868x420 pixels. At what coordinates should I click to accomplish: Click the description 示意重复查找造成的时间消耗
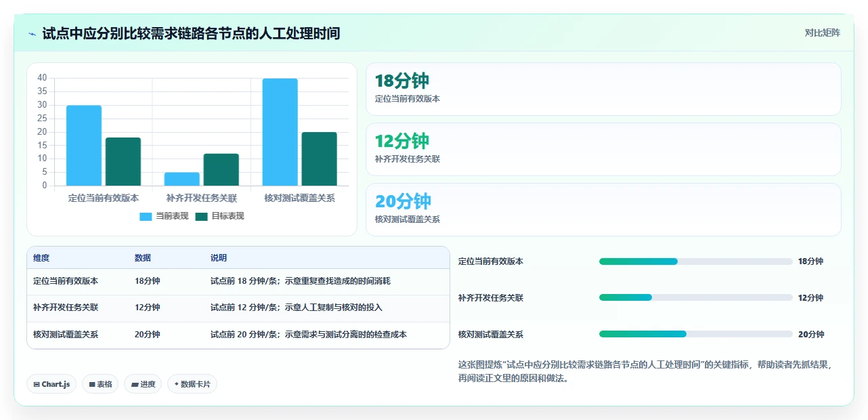337,280
